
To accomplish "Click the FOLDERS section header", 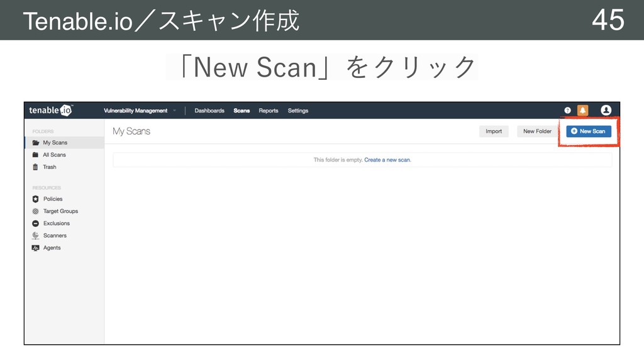I will (43, 131).
